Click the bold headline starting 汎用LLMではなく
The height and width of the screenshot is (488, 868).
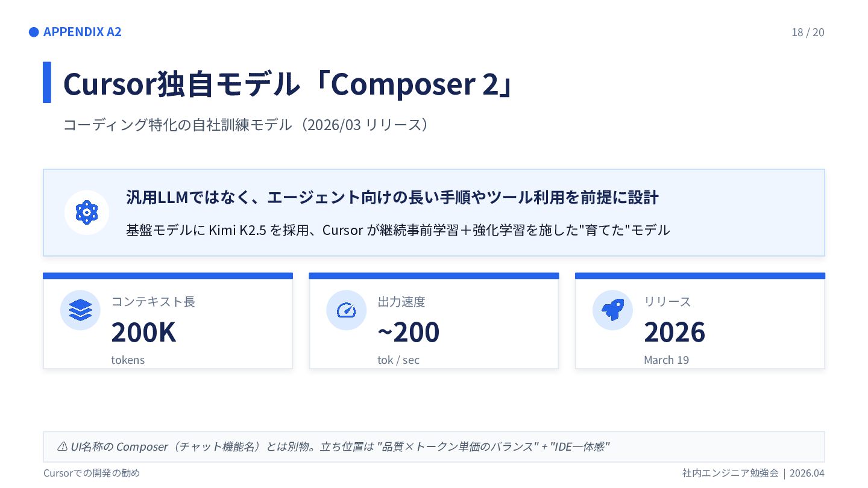392,197
